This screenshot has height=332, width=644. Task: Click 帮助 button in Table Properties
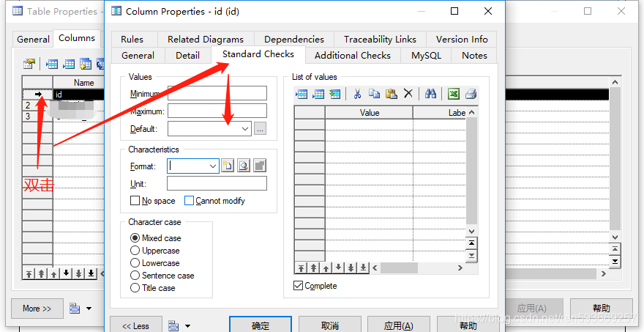[x=602, y=308]
